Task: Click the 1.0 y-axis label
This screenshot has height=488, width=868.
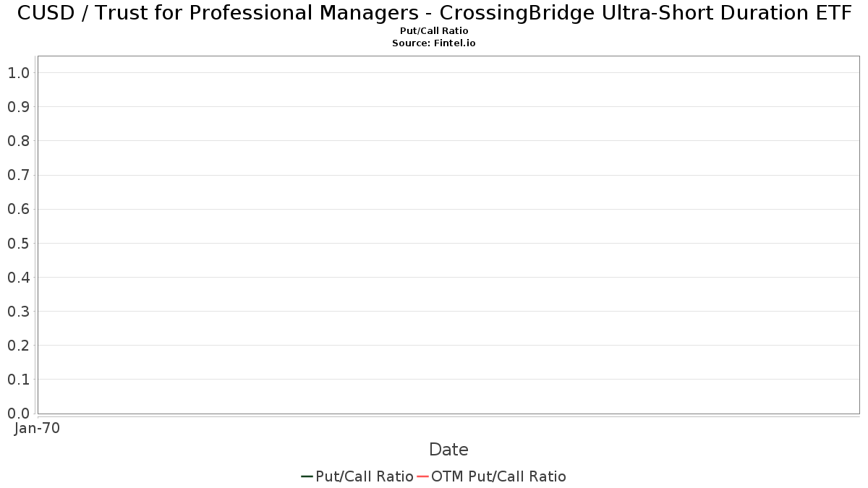Action: tap(18, 73)
